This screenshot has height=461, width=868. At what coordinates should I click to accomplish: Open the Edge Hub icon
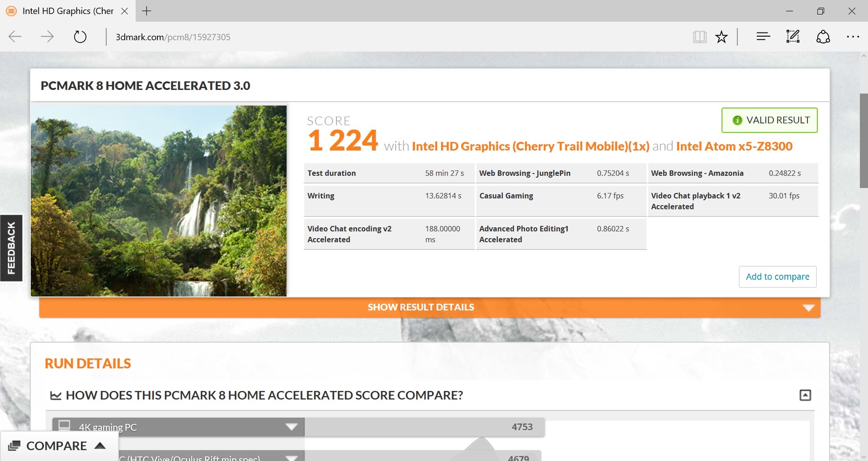coord(763,37)
